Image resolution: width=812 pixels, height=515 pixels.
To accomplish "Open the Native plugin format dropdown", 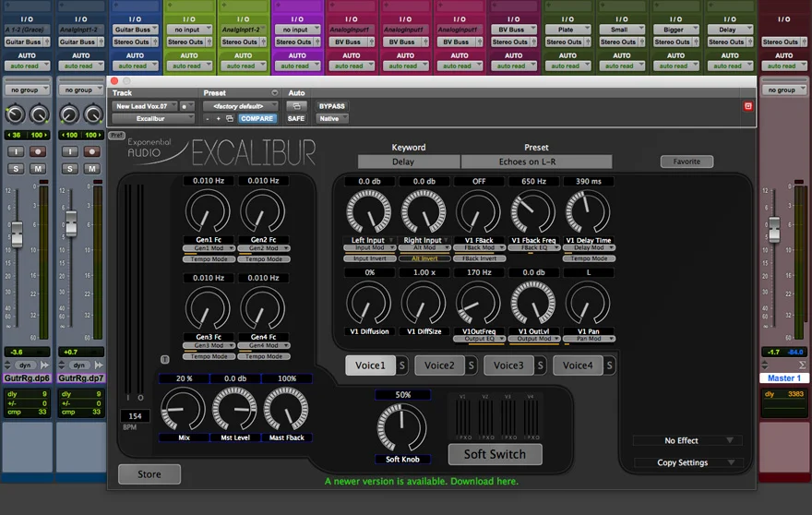I will (x=332, y=119).
